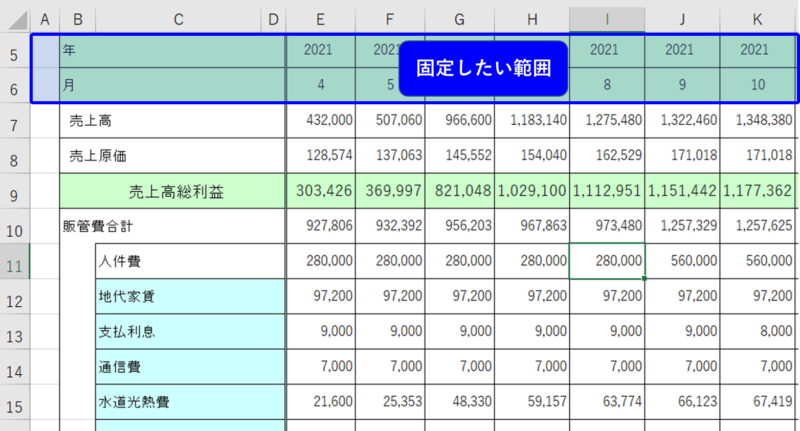
Task: Select highlighted column I header
Action: tap(607, 20)
